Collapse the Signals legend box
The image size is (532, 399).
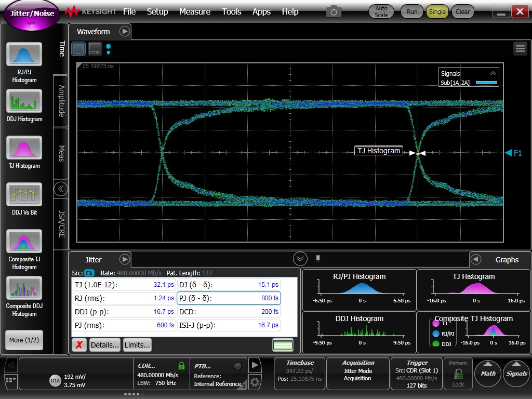click(x=493, y=74)
